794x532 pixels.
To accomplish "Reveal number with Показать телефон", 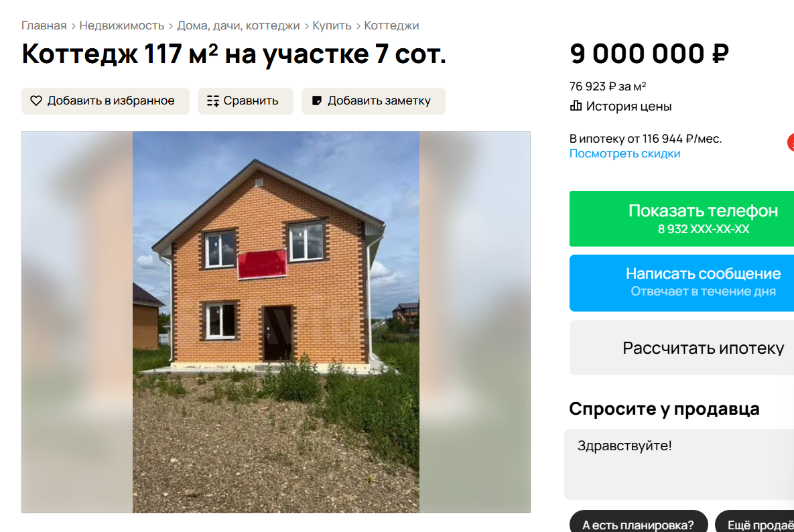I will pyautogui.click(x=681, y=218).
